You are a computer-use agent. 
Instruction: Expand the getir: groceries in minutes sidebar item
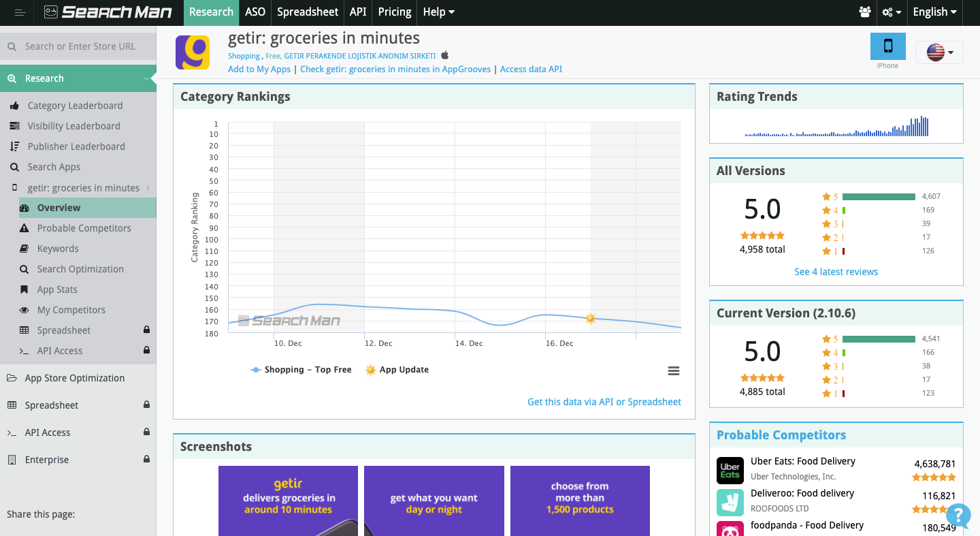coord(83,188)
